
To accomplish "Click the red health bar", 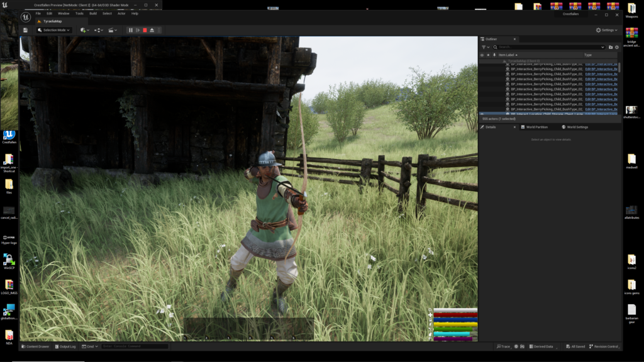I will pyautogui.click(x=455, y=315).
